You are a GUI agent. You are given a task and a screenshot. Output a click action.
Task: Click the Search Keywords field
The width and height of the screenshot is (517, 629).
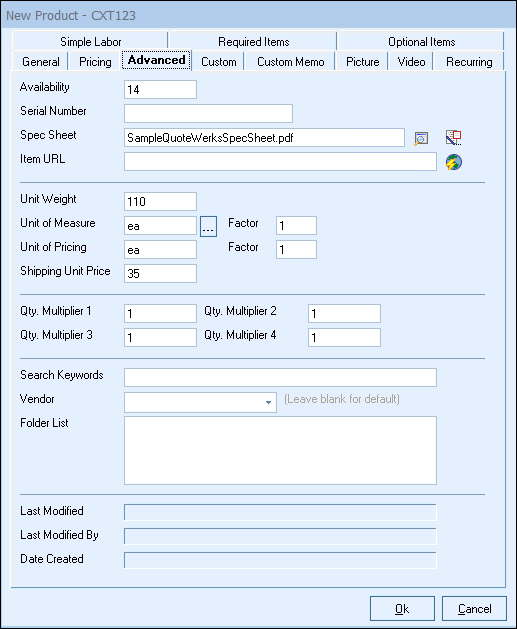click(280, 377)
